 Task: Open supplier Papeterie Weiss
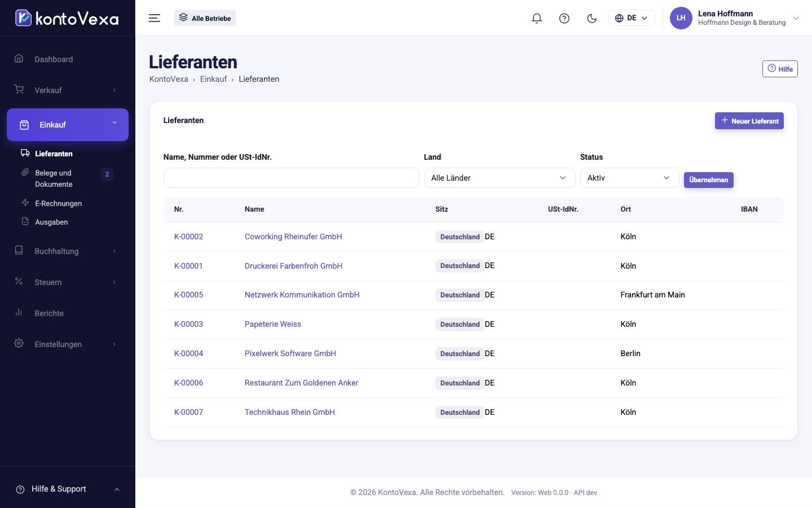click(x=273, y=324)
